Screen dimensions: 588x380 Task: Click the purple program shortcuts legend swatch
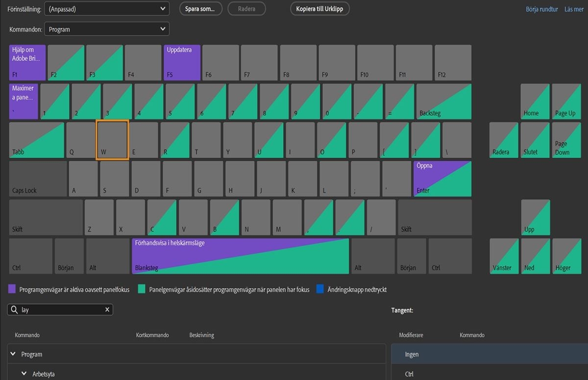[11, 289]
